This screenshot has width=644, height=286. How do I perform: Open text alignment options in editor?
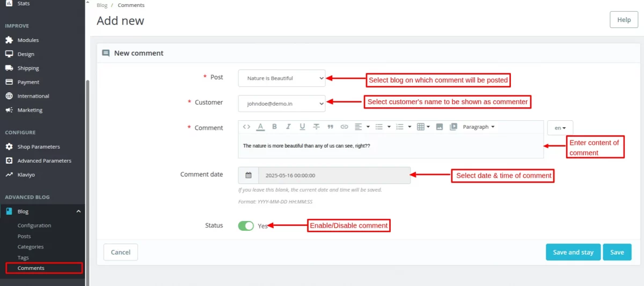click(x=362, y=127)
